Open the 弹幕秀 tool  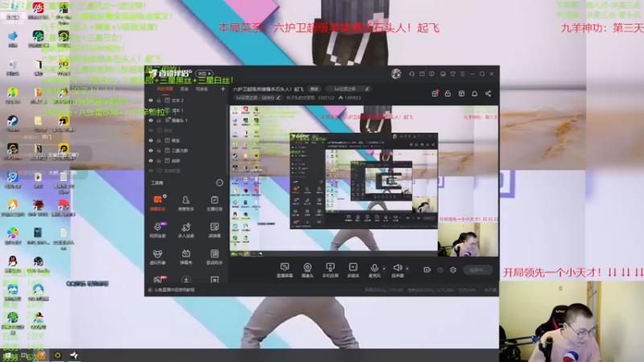pos(186,257)
